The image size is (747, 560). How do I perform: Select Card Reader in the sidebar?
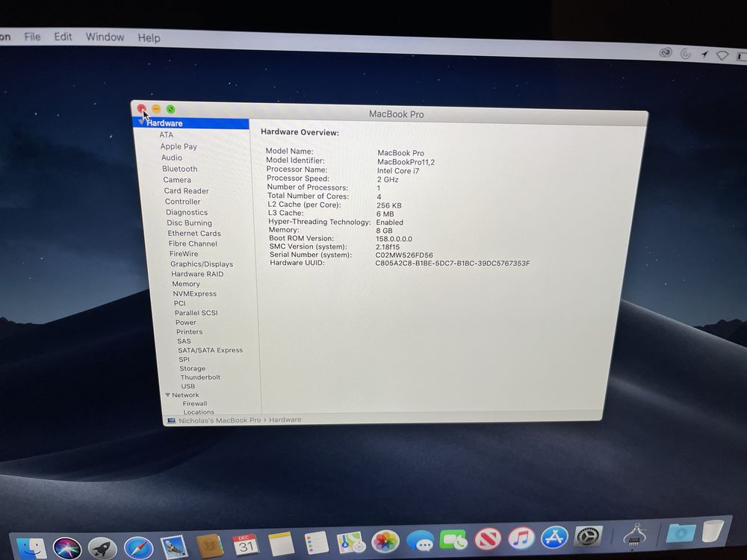[x=186, y=191]
